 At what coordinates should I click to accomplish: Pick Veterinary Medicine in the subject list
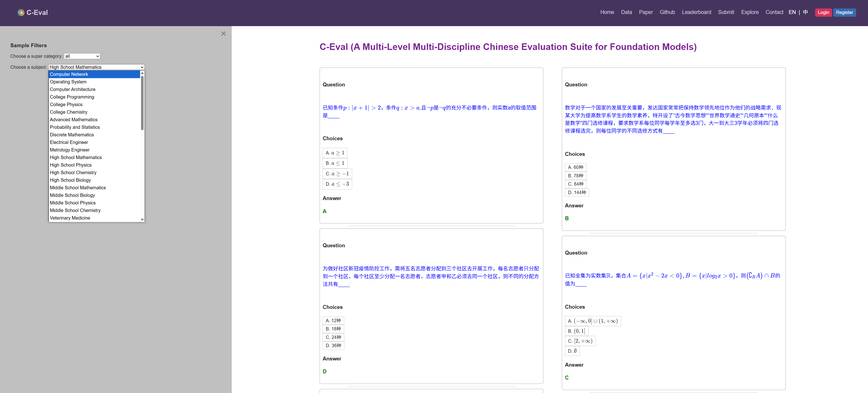70,218
